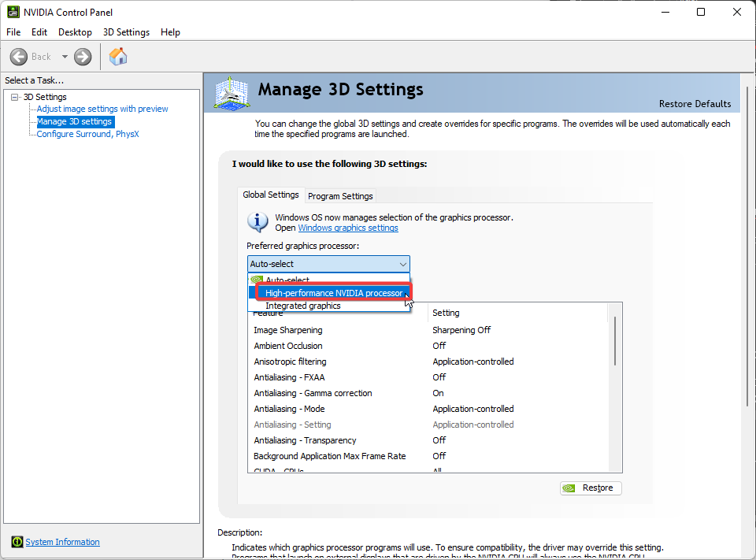Switch to Global Settings tab
The width and height of the screenshot is (756, 560).
pos(270,195)
